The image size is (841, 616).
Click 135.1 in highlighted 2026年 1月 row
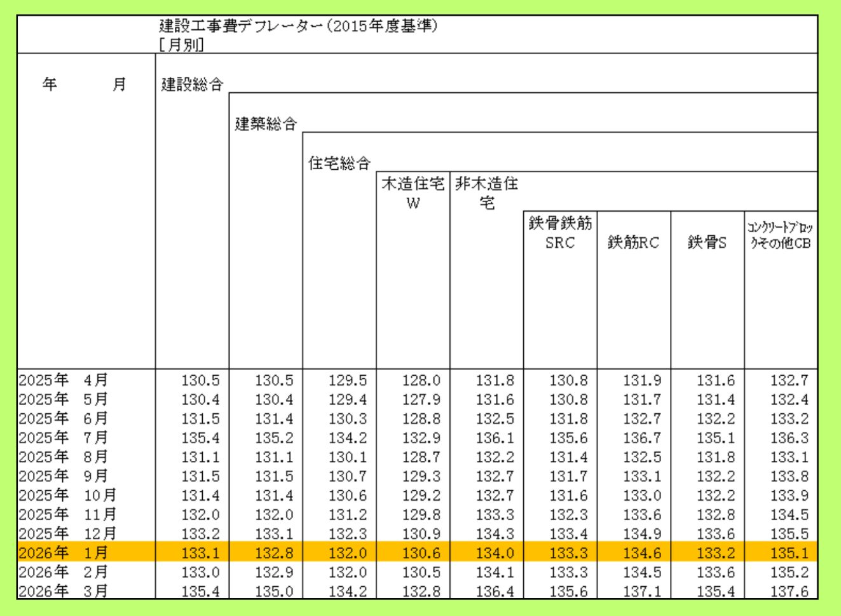[x=790, y=553]
